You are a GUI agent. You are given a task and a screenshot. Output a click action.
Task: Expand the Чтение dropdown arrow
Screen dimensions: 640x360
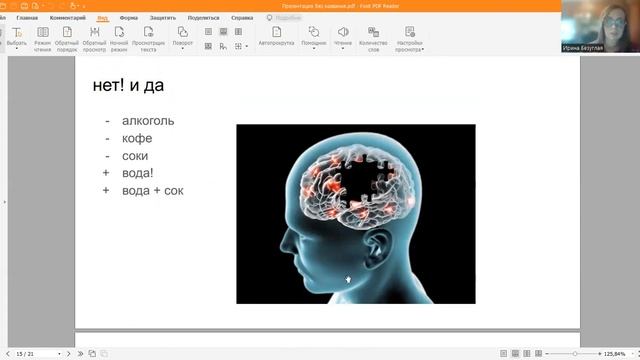coord(343,49)
